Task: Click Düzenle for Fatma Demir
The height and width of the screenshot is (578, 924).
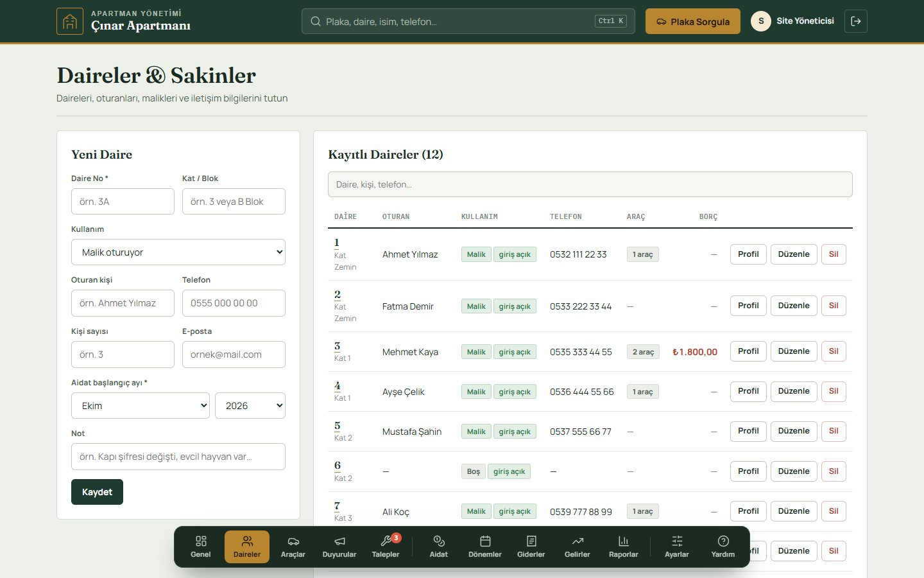Action: [794, 306]
